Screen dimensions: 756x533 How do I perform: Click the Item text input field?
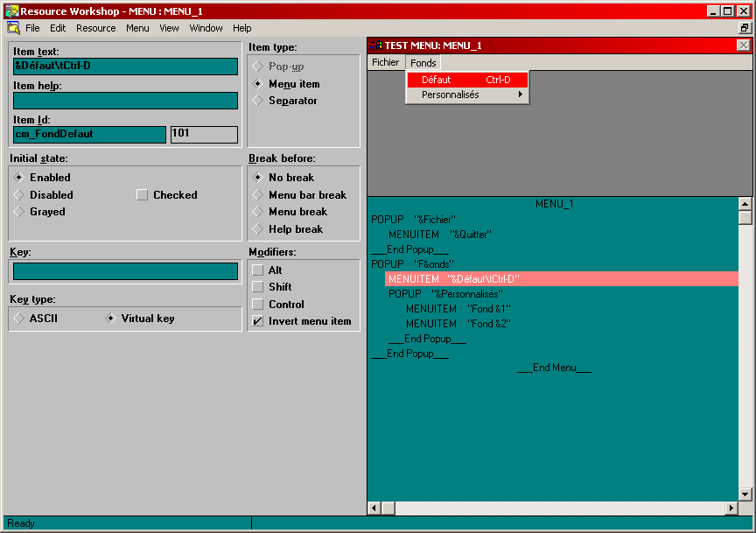pyautogui.click(x=125, y=67)
